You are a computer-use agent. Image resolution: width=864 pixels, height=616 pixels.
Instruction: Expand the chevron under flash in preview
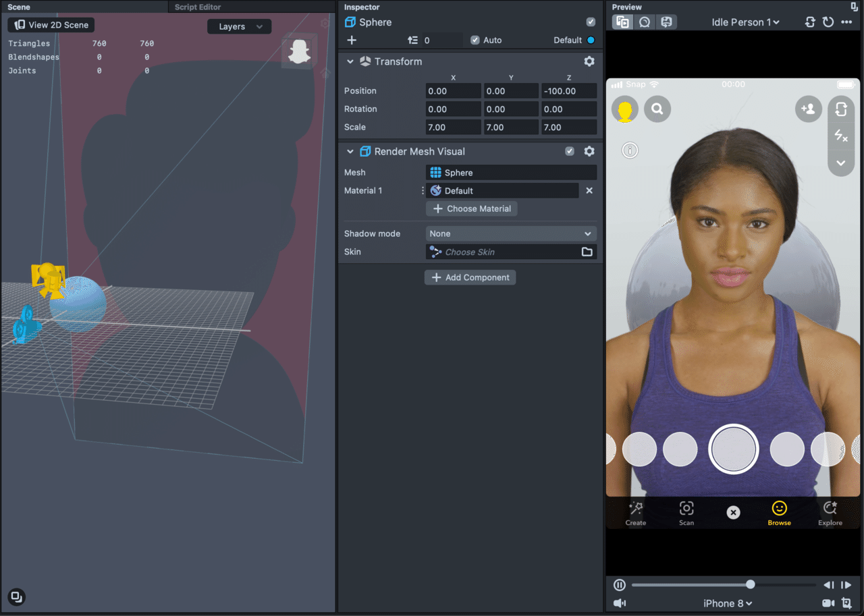841,163
